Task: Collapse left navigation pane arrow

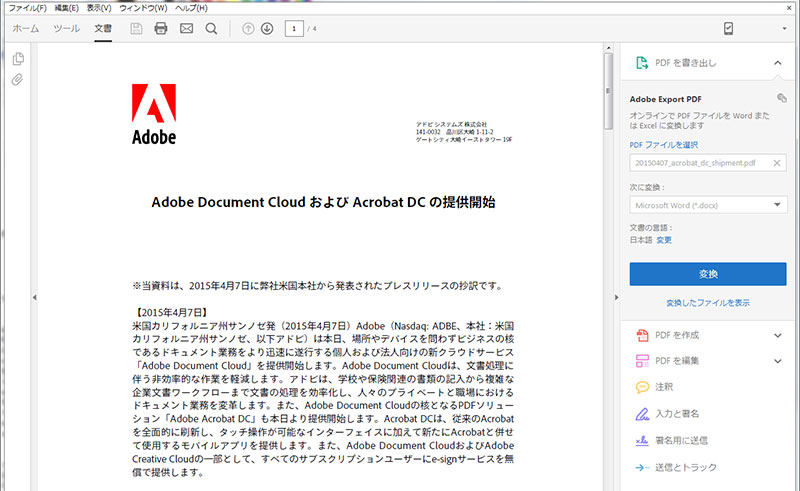Action: click(x=34, y=297)
